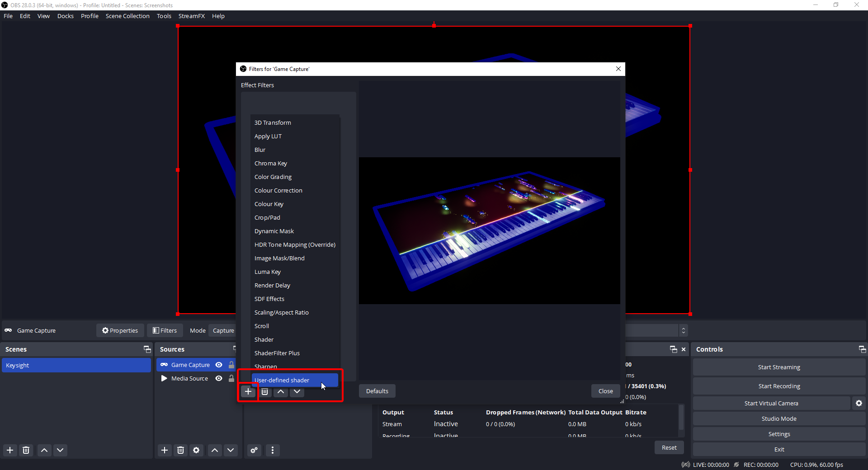Image resolution: width=868 pixels, height=470 pixels.
Task: Select ShaderFilter Plus entry
Action: point(295,353)
